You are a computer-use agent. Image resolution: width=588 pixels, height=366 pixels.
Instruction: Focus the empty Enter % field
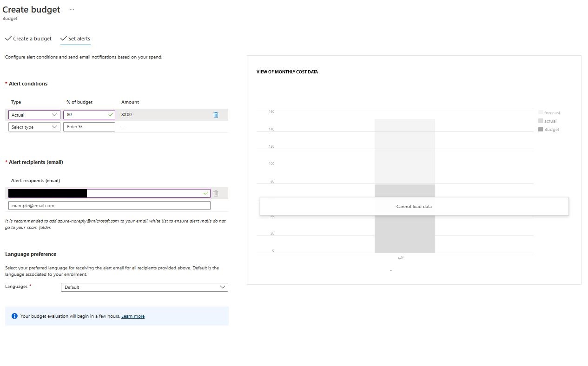(89, 127)
